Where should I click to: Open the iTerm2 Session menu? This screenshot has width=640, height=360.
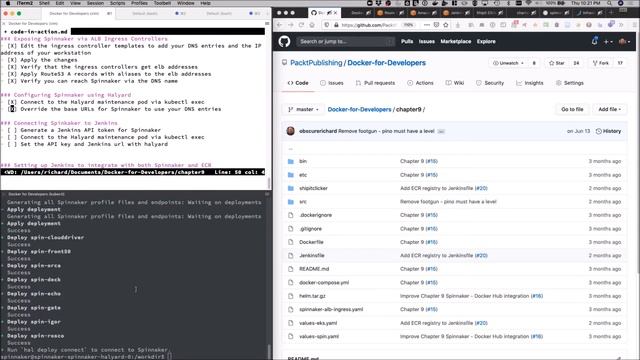tap(95, 3)
